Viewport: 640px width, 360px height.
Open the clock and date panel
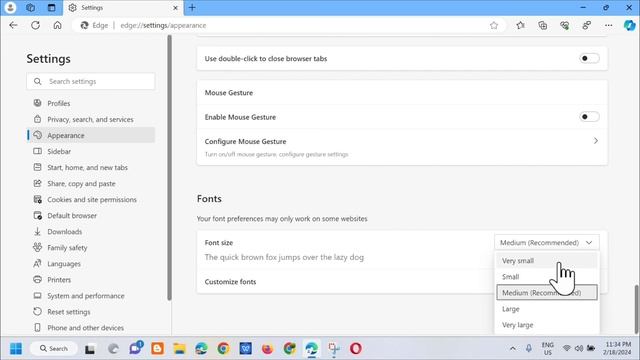pyautogui.click(x=618, y=349)
